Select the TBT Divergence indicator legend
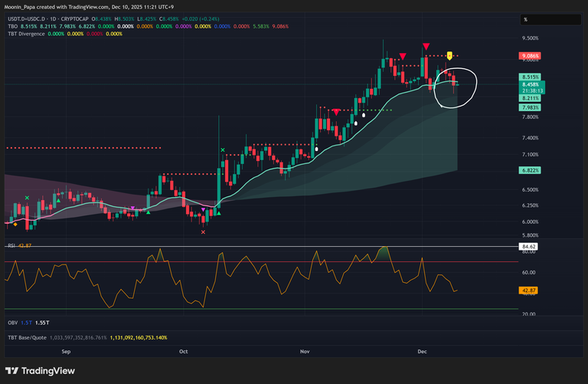The image size is (588, 384). [24, 34]
